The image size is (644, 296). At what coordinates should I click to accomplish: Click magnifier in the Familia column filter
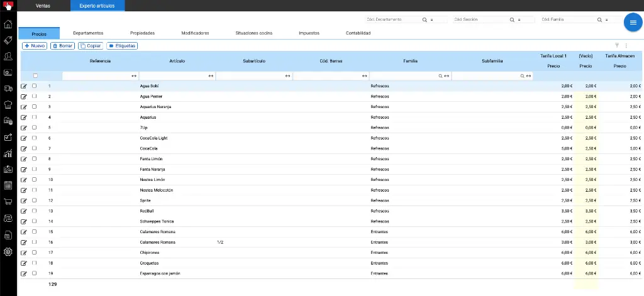(x=441, y=76)
